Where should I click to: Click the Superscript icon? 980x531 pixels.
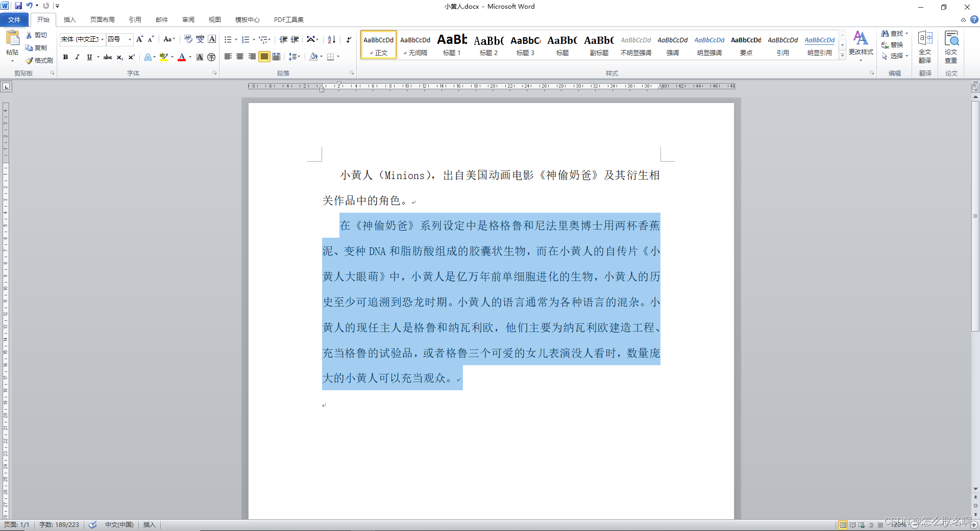click(x=131, y=57)
